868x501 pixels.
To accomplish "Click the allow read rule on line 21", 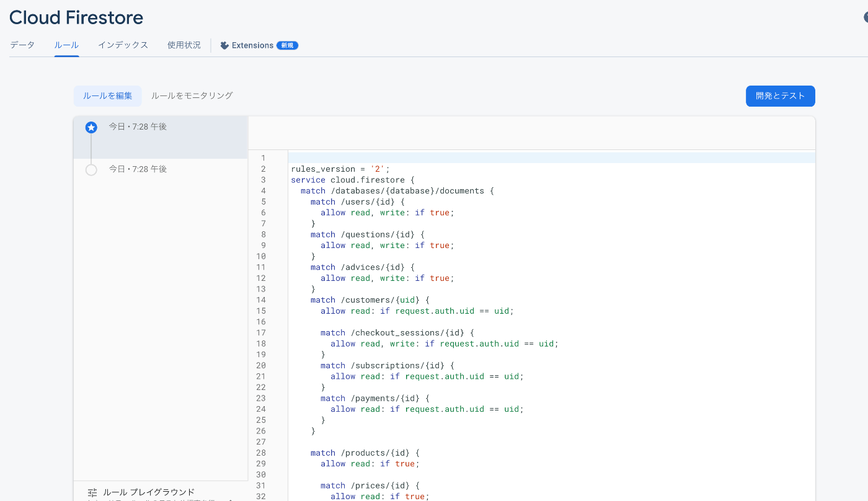I will pos(427,376).
